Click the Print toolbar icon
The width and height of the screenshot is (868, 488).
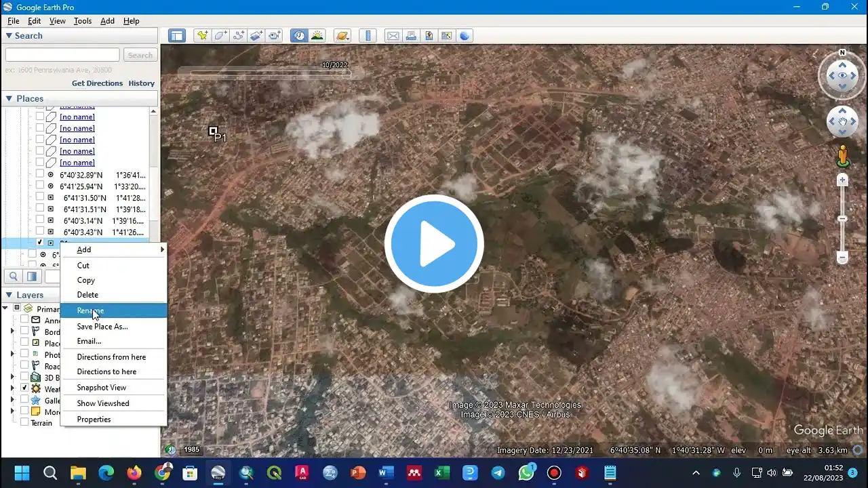pos(411,36)
